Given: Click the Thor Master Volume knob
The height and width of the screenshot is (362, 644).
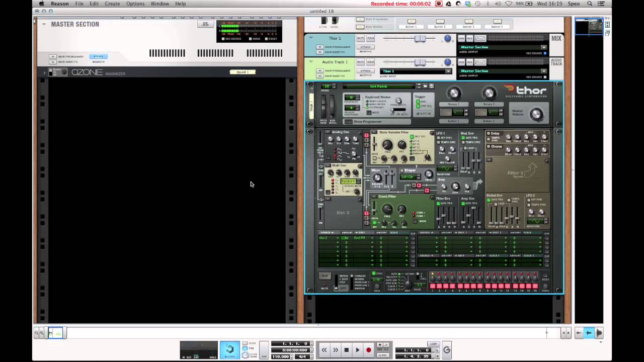Looking at the screenshot, I should point(536,114).
